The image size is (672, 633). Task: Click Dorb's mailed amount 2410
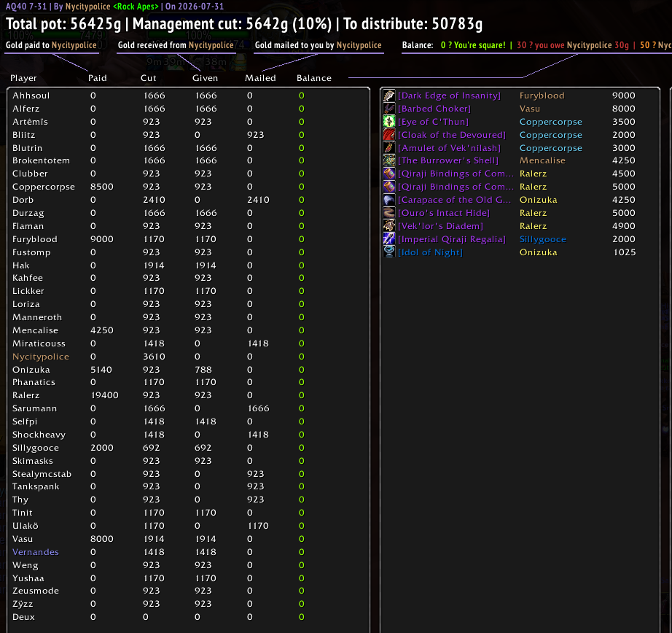click(259, 200)
